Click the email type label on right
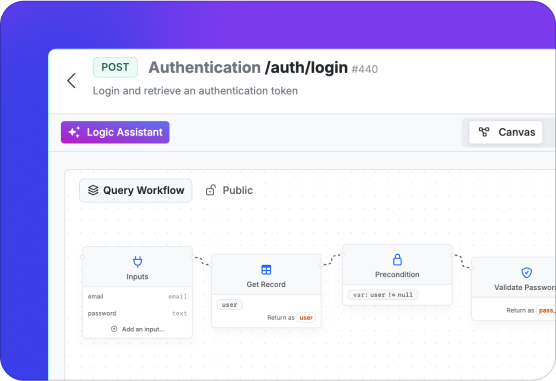 [178, 297]
